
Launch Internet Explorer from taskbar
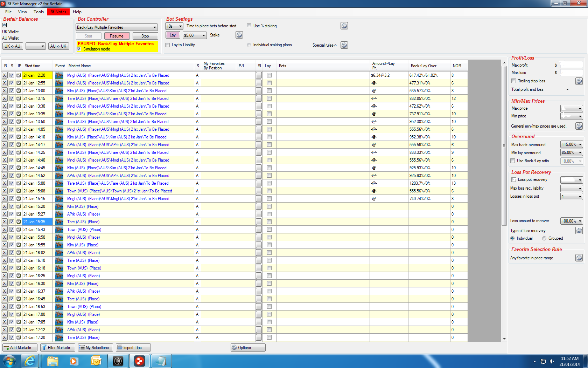[30, 361]
